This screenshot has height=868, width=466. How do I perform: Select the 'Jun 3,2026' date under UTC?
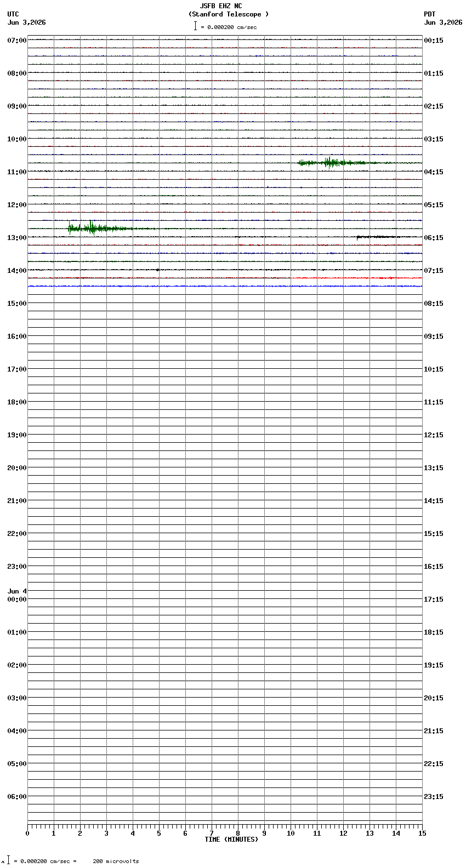[27, 22]
